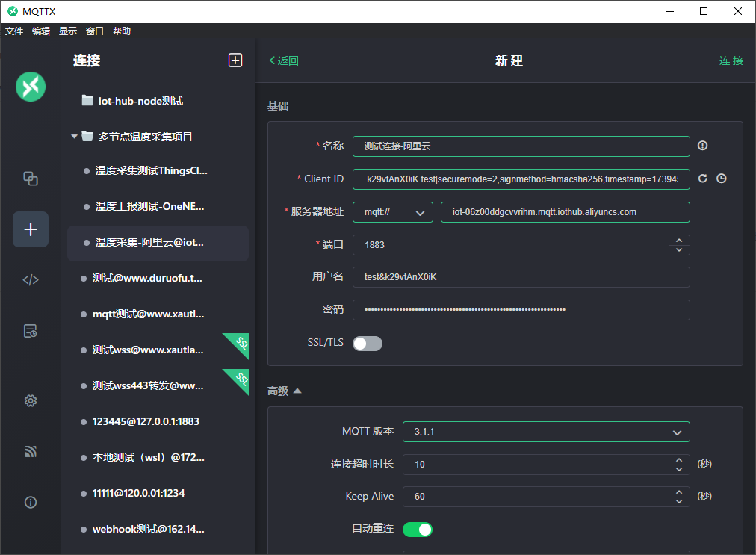Open the mqtt:// protocol dropdown
756x555 pixels.
pos(393,212)
